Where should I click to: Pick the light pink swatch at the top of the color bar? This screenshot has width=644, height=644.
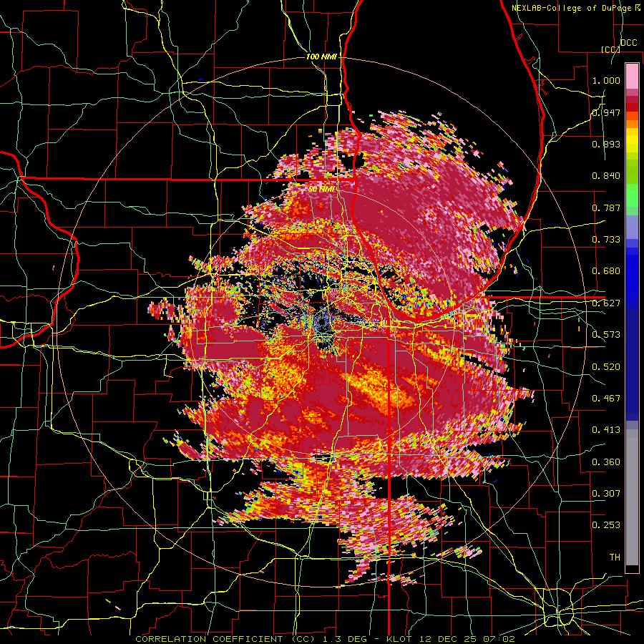coord(632,76)
